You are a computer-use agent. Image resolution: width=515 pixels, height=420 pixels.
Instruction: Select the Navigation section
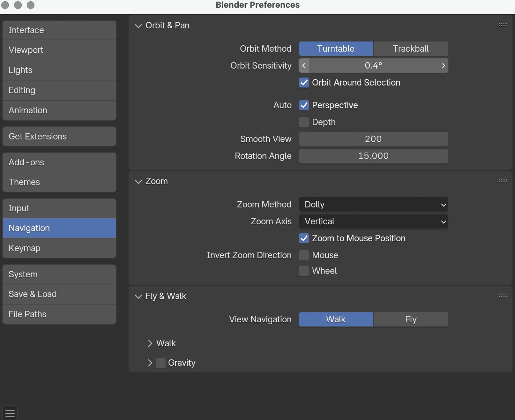(x=59, y=228)
